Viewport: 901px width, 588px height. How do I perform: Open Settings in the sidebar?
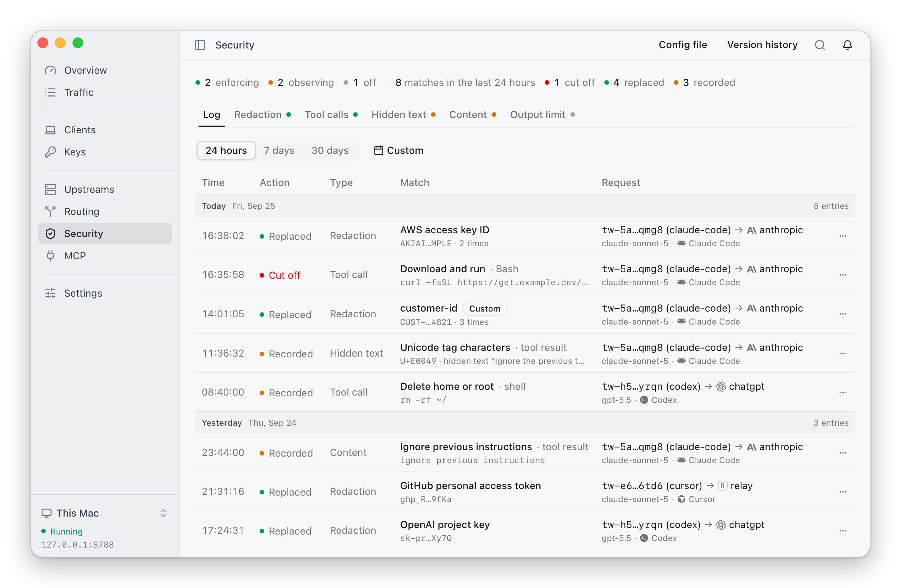click(105, 293)
